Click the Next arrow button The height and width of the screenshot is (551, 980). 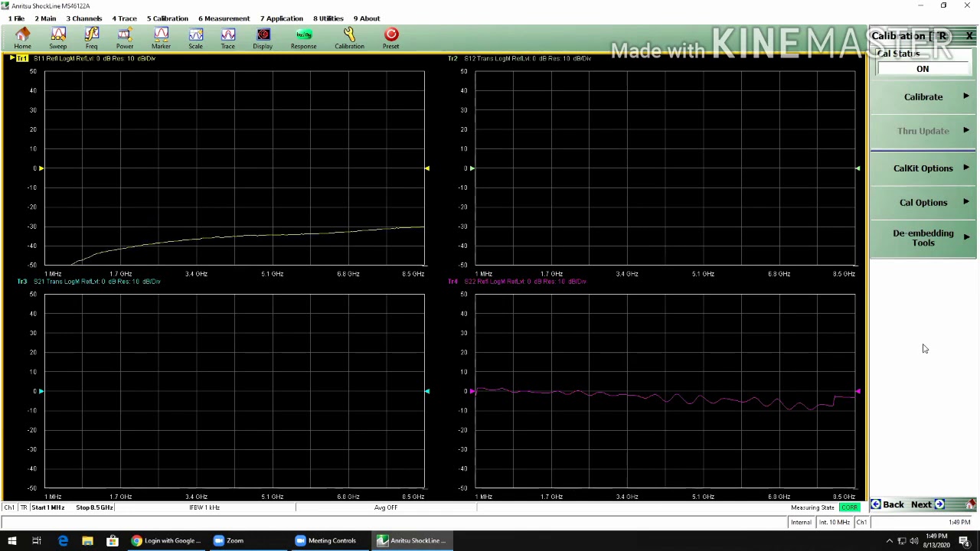coord(928,504)
